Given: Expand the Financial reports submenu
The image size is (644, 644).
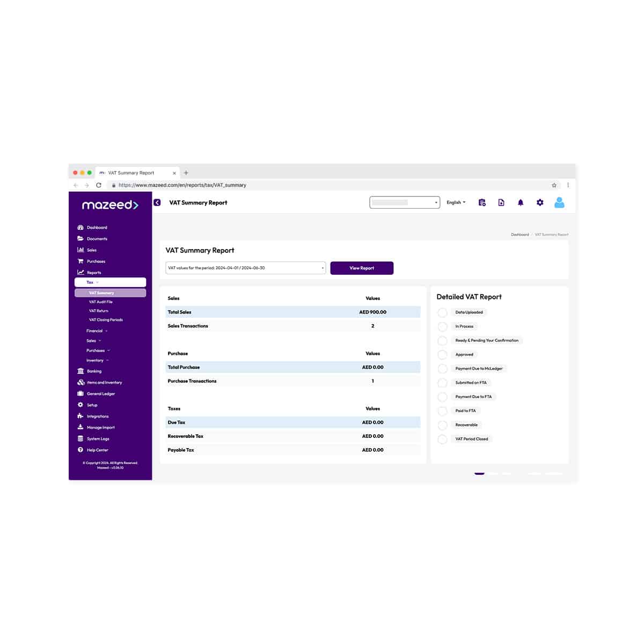Looking at the screenshot, I should click(97, 331).
